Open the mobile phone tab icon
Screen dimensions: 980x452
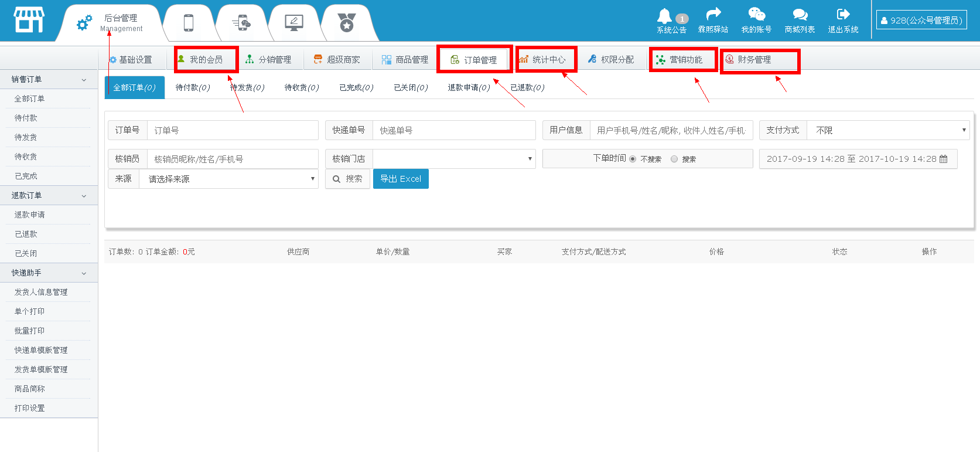pyautogui.click(x=188, y=23)
